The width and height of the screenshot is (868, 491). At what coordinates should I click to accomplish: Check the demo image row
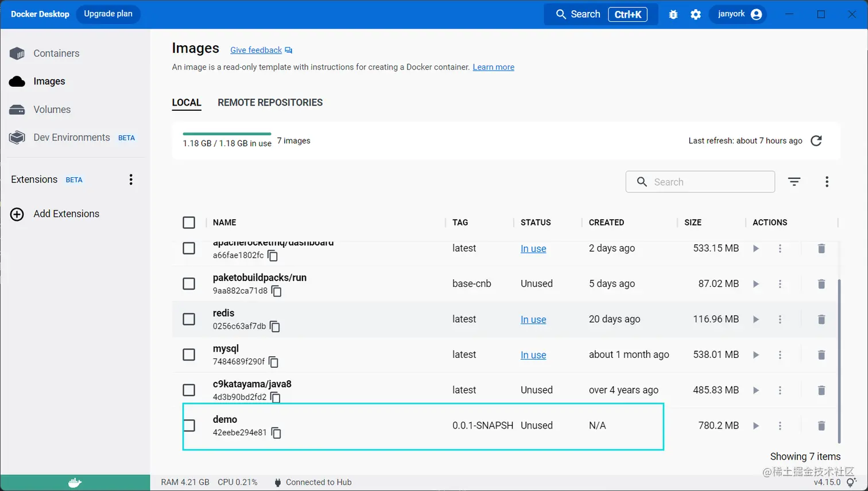pyautogui.click(x=189, y=426)
